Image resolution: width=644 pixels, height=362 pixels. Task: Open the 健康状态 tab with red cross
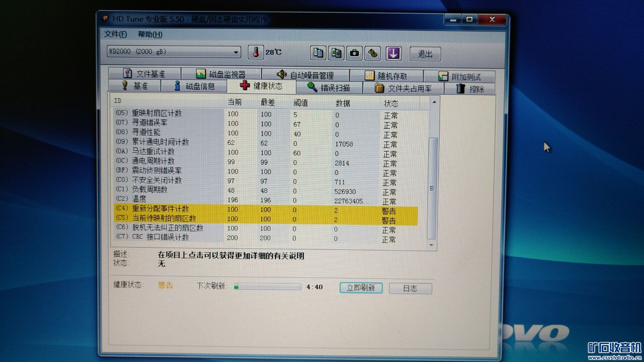(x=261, y=86)
